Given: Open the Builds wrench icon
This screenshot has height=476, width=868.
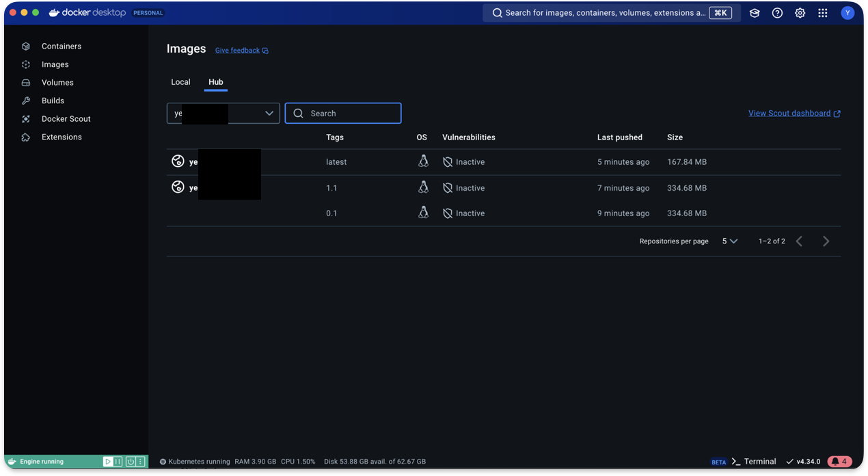Looking at the screenshot, I should pos(26,101).
